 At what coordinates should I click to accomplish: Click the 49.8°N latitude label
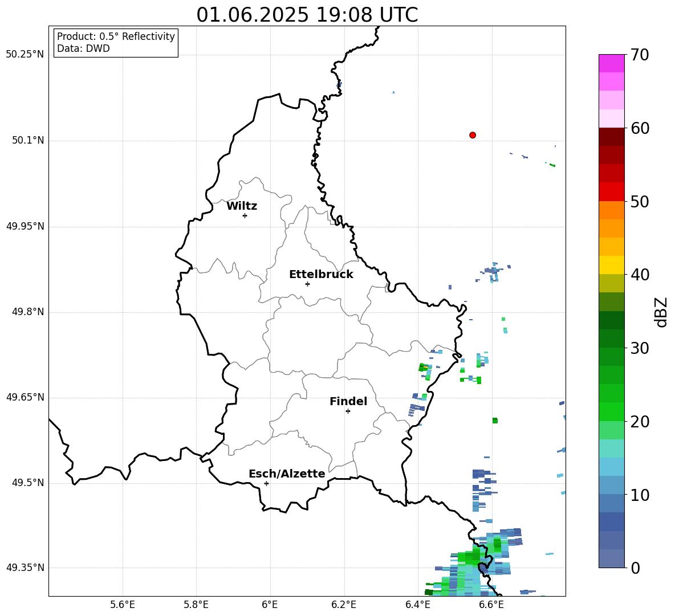click(28, 312)
